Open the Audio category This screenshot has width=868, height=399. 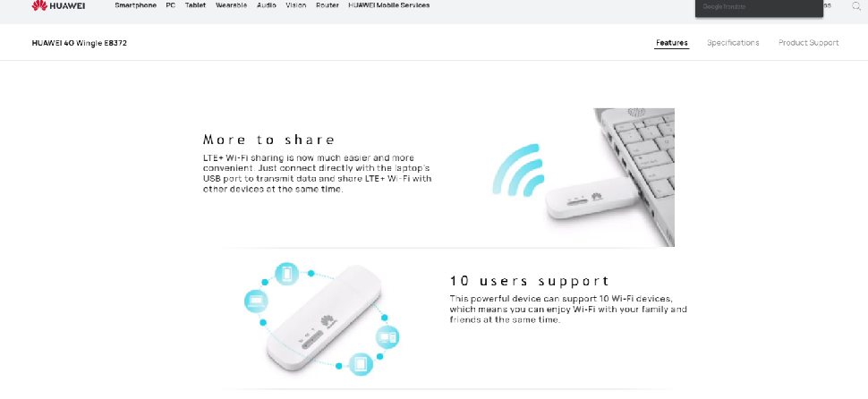(267, 5)
